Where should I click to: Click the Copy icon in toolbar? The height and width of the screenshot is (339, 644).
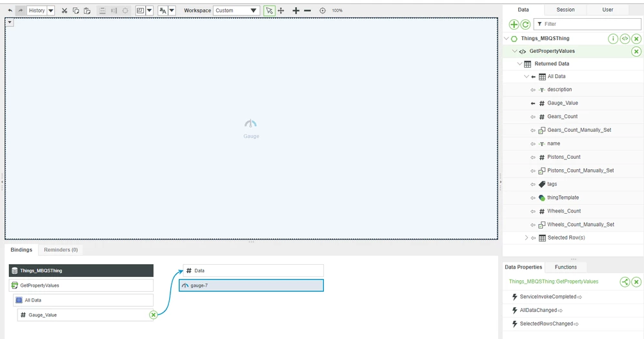(75, 11)
